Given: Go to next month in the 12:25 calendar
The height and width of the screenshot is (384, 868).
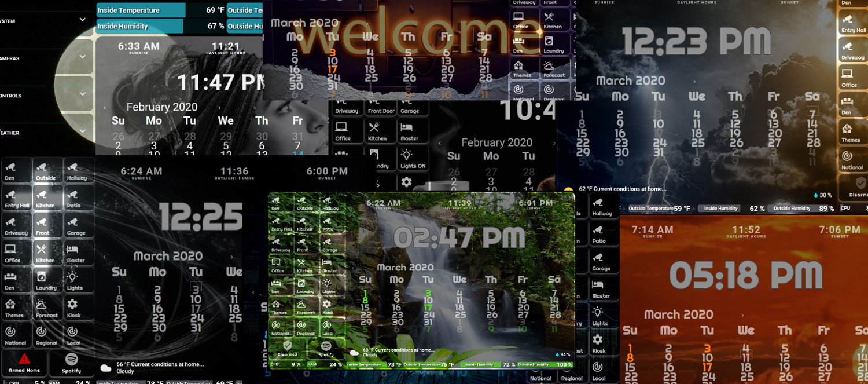Looking at the screenshot, I should pos(232,257).
